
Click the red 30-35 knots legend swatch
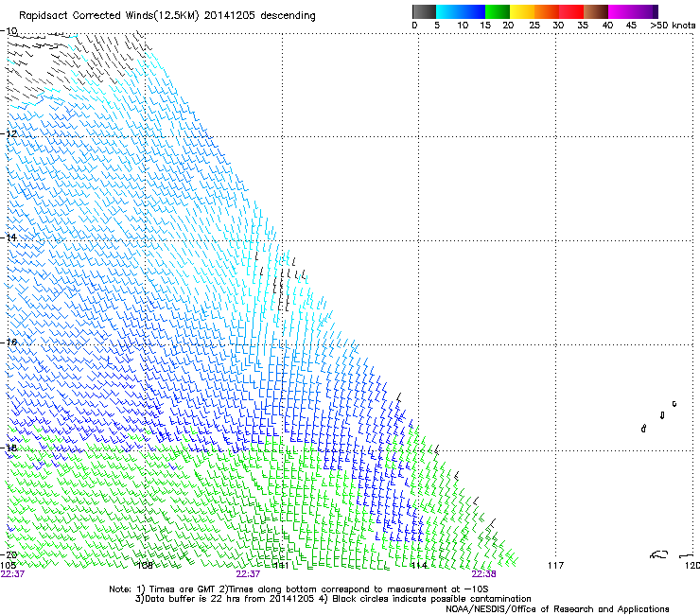tap(571, 11)
